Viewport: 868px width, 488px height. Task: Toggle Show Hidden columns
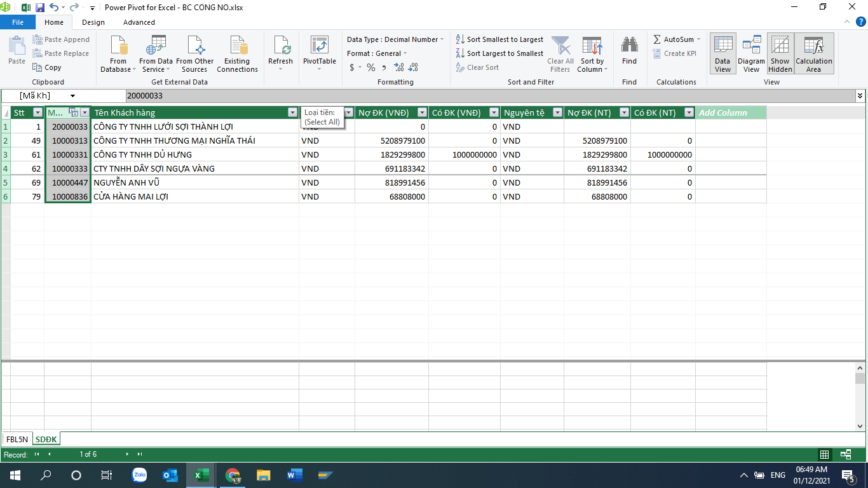click(780, 53)
